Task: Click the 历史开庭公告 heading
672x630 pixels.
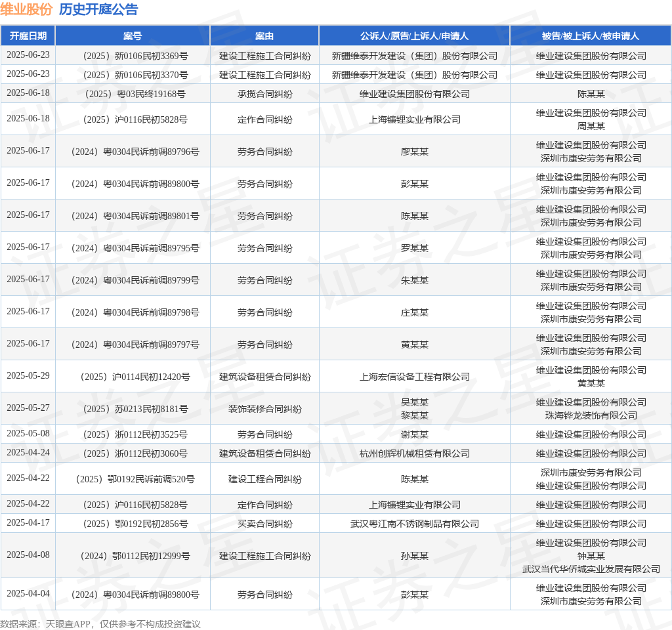Action: coord(98,9)
